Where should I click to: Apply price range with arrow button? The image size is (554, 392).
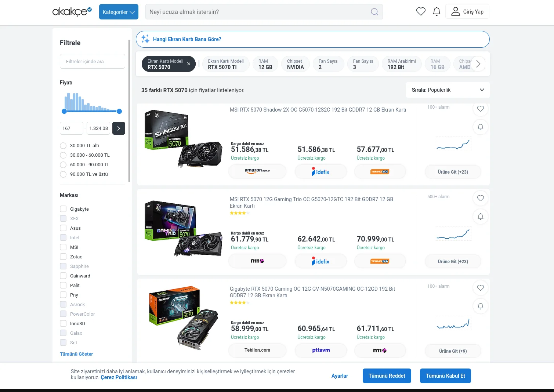point(119,128)
